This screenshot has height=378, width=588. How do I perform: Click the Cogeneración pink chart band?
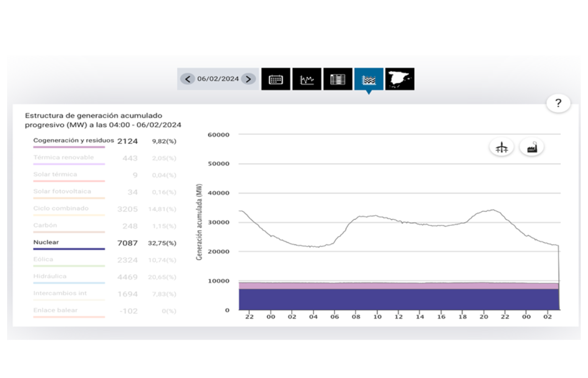click(399, 286)
